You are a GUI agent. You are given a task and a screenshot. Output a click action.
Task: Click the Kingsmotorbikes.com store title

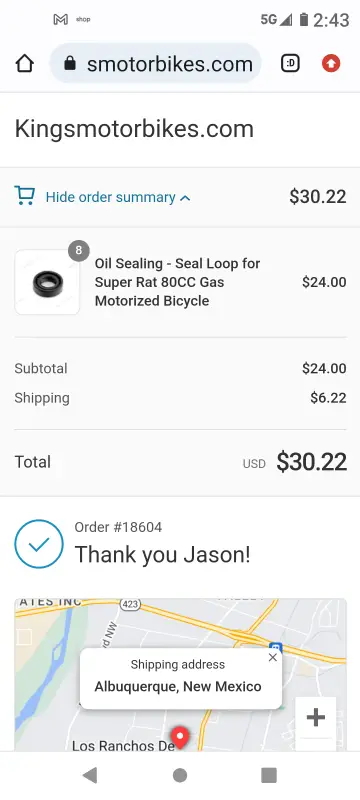point(134,129)
